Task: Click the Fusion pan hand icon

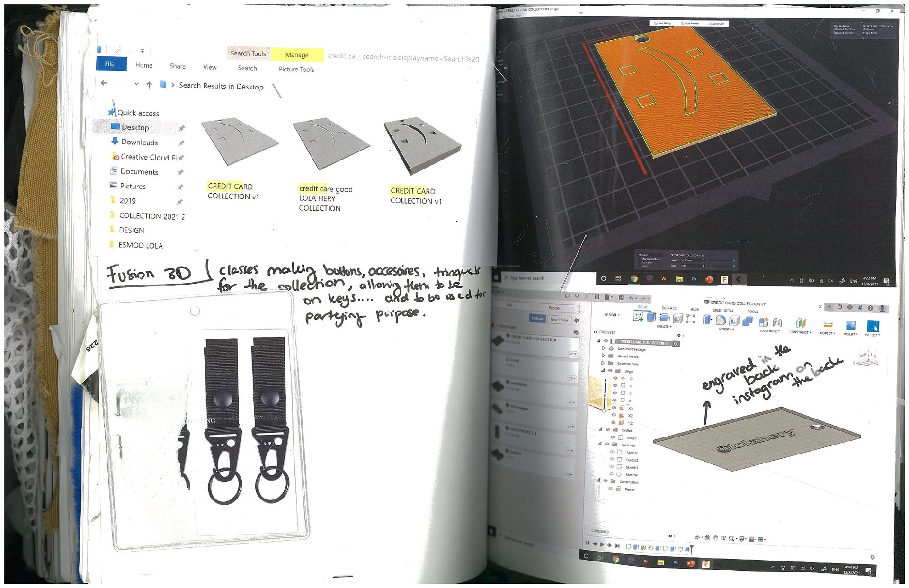Action: coord(715,538)
